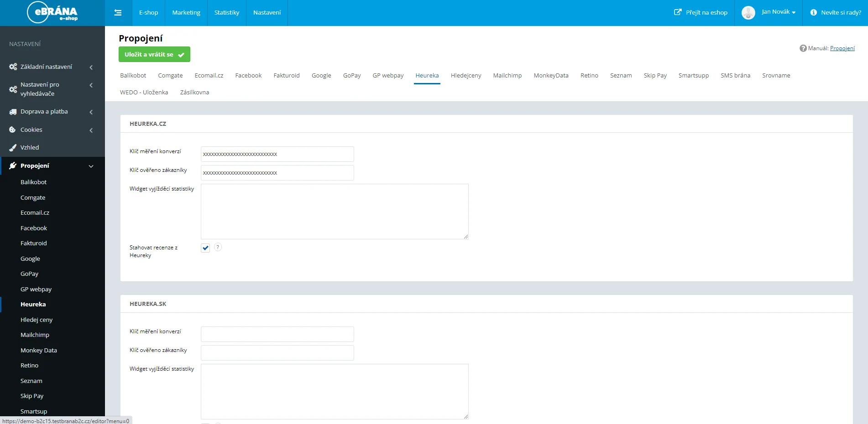
Task: Switch to the Facebook tab
Action: (248, 76)
